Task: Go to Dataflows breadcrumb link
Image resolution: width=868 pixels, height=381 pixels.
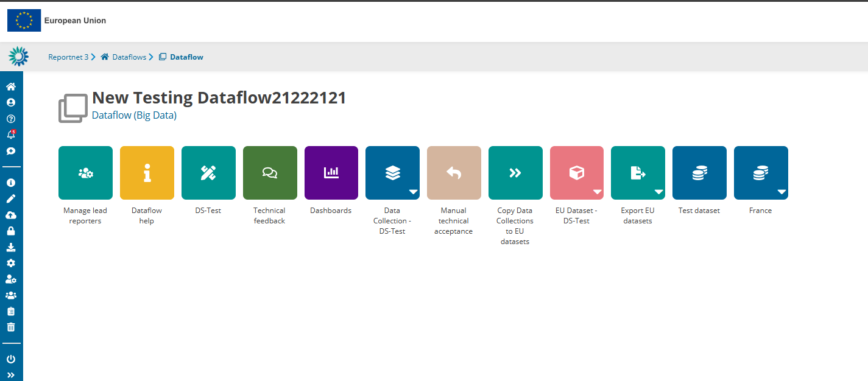Action: tap(129, 57)
